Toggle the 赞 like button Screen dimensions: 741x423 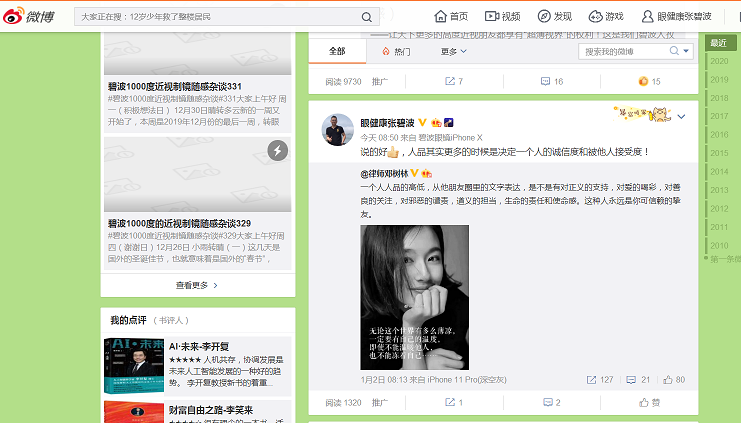pos(649,402)
